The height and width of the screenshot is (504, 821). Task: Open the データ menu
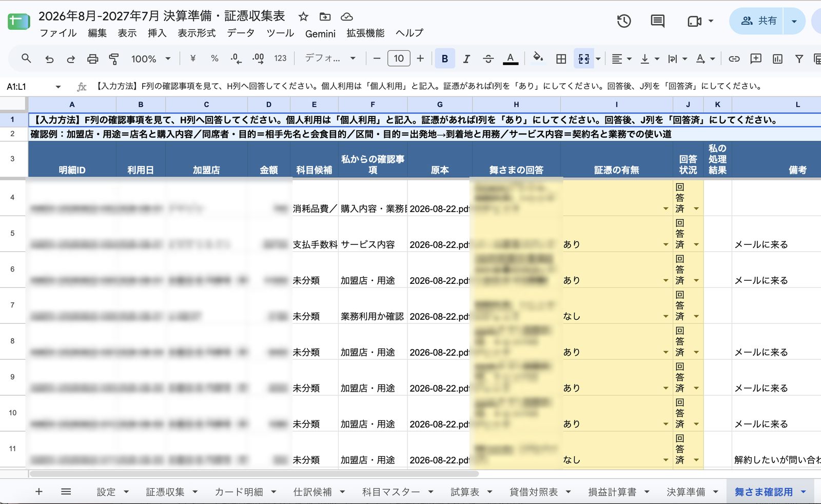coord(241,33)
